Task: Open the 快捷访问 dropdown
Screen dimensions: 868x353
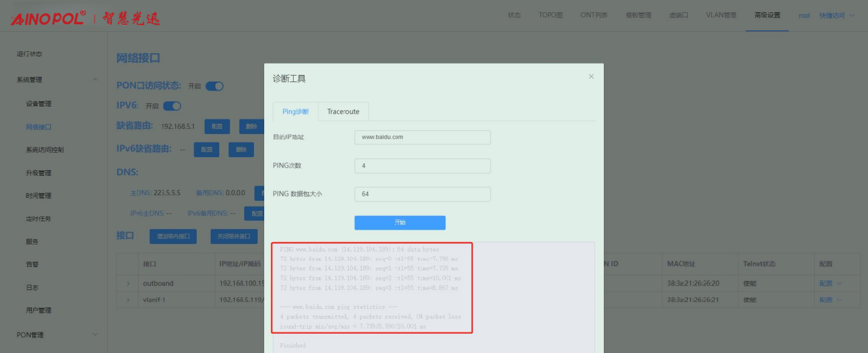Action: pos(837,15)
